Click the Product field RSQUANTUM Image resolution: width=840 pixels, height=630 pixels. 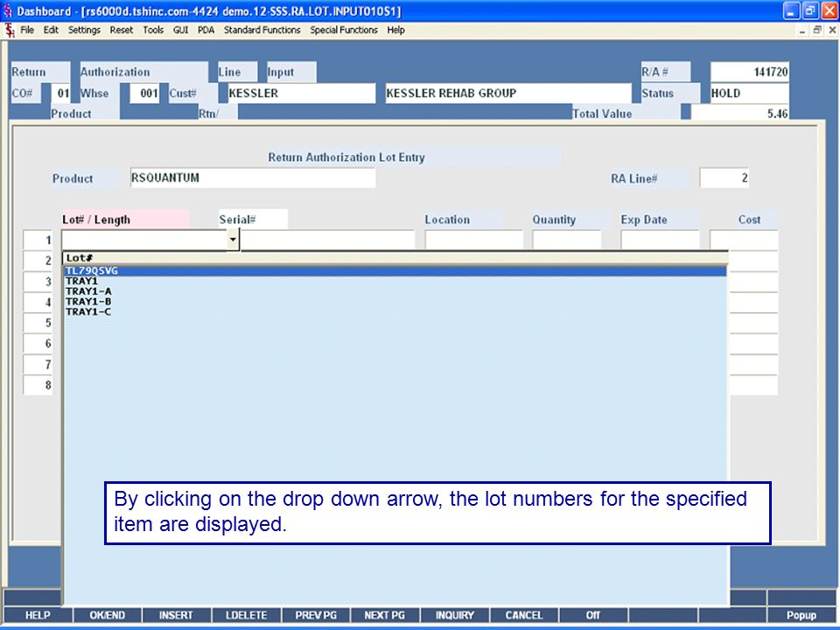pyautogui.click(x=252, y=178)
